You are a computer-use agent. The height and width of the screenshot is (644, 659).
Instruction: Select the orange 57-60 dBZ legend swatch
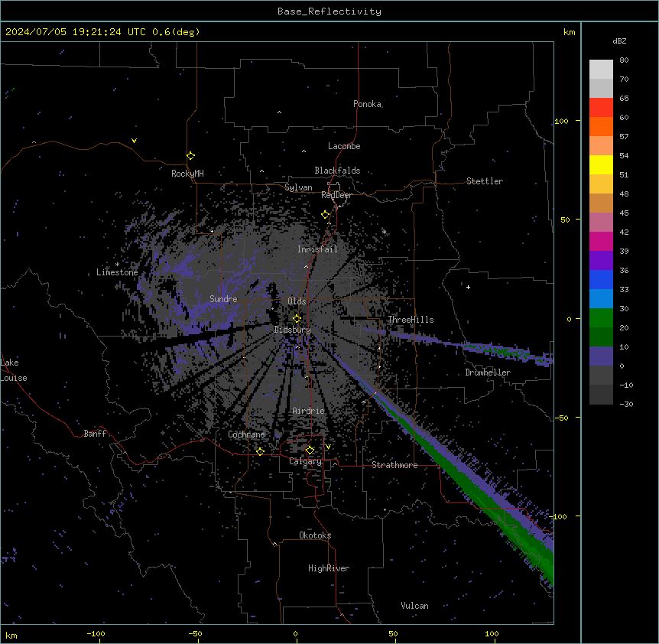click(x=601, y=126)
